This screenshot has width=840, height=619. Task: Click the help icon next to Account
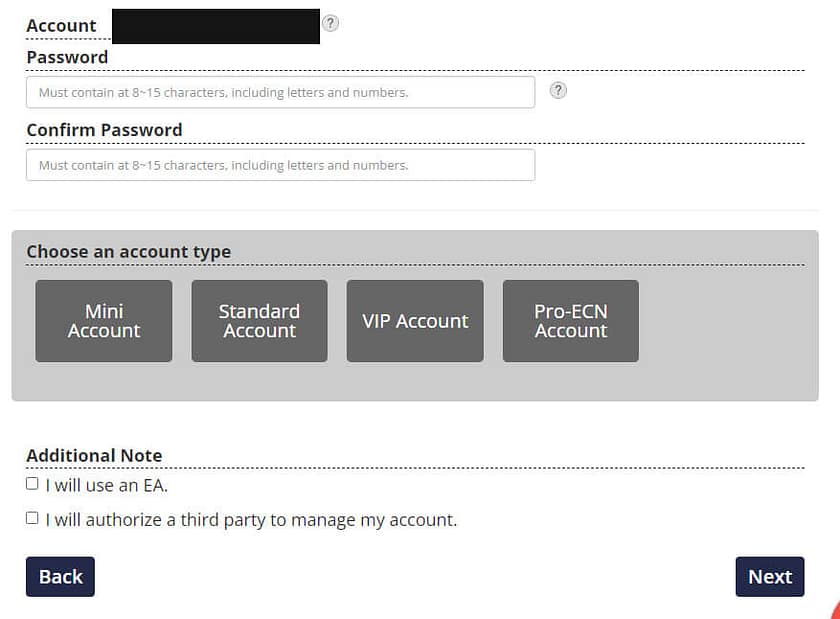click(330, 23)
